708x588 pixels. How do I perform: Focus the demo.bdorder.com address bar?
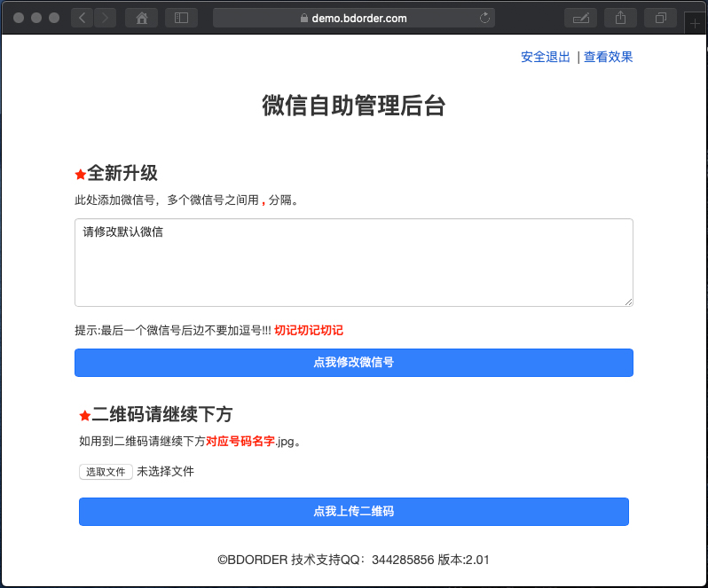[353, 18]
